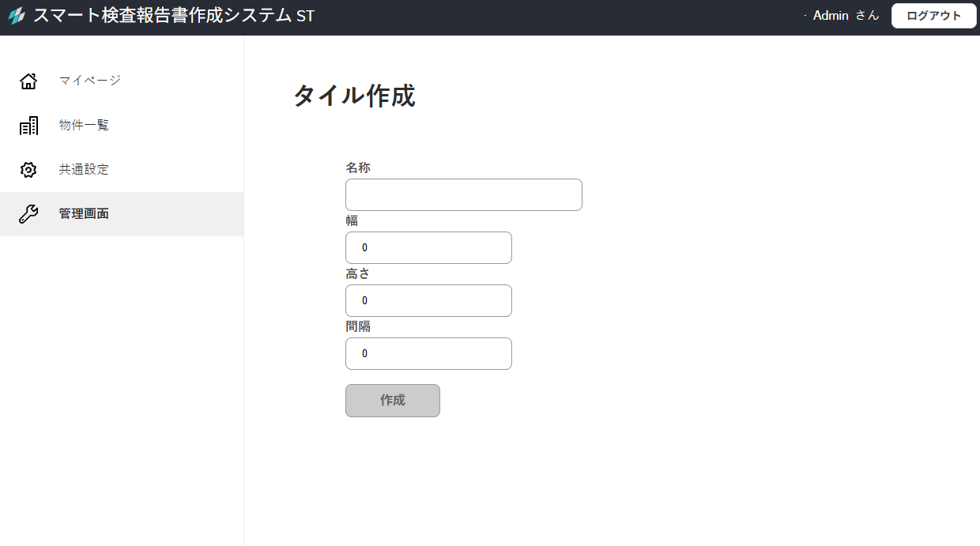Viewport: 980px width, 546px height.
Task: Click the building icon for 物件一覧
Action: coord(28,126)
